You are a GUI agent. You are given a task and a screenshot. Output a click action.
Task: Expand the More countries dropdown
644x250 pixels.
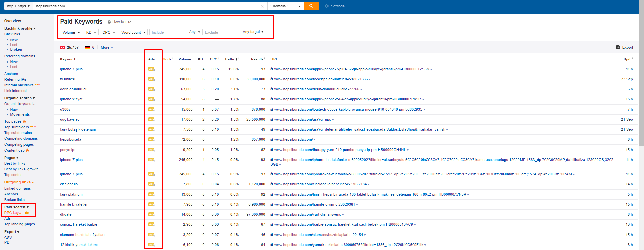pos(107,47)
